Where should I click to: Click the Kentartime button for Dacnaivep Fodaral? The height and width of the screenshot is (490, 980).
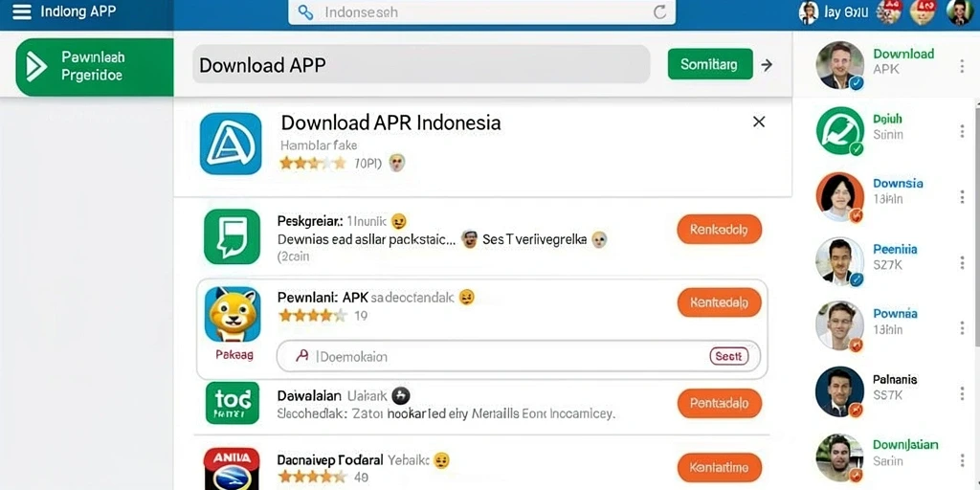pyautogui.click(x=720, y=467)
